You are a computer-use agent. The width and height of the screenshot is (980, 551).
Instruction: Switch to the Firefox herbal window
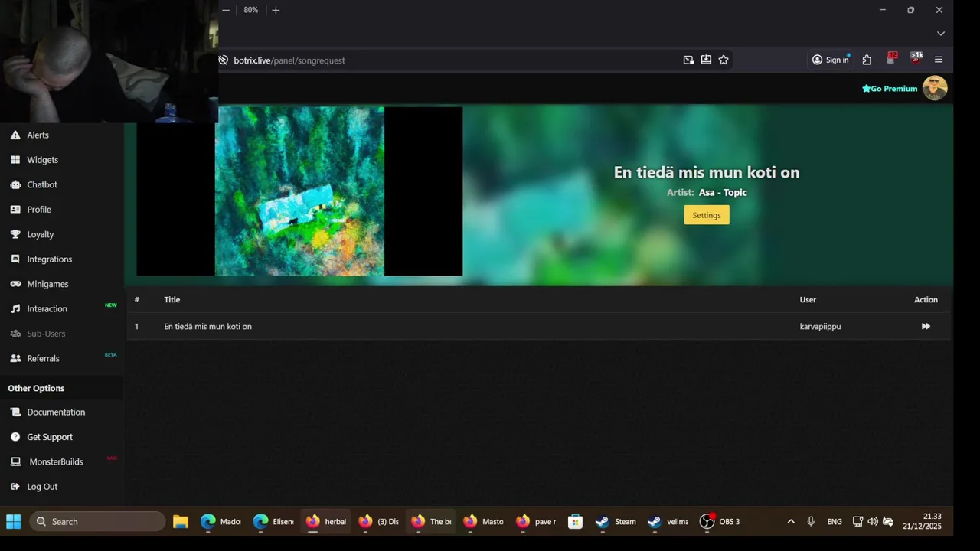tap(326, 522)
